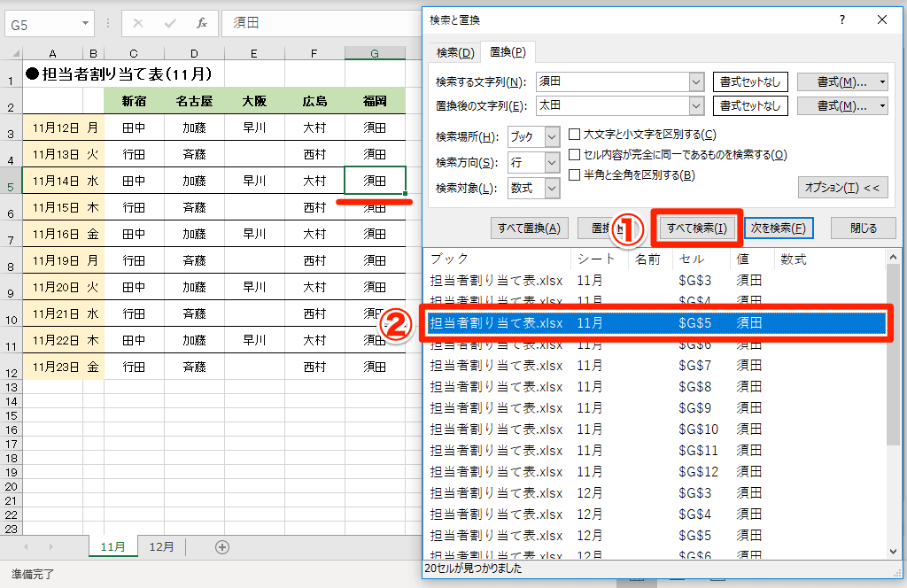Close the 検索と置換 dialog

tap(882, 19)
